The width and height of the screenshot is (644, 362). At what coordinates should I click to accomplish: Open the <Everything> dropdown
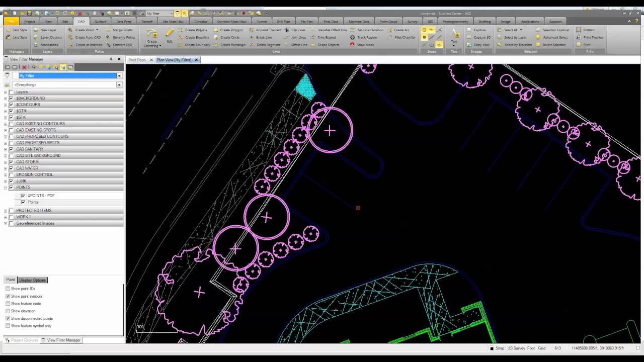point(119,85)
